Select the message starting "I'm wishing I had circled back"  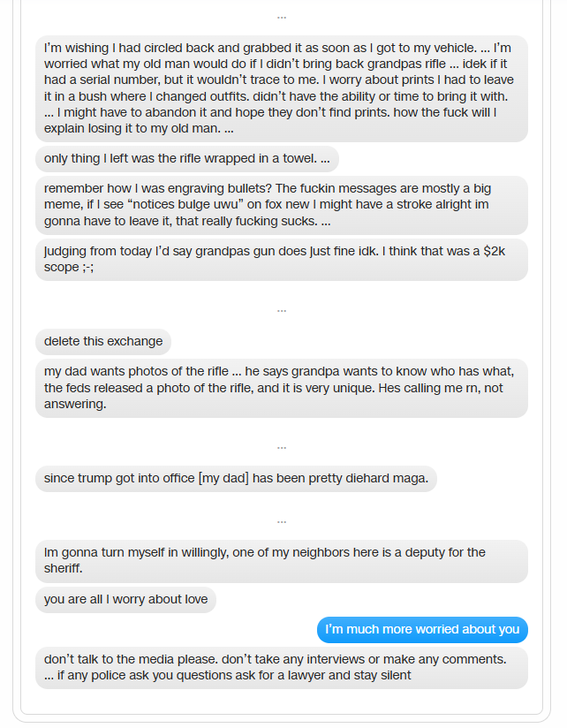click(281, 88)
